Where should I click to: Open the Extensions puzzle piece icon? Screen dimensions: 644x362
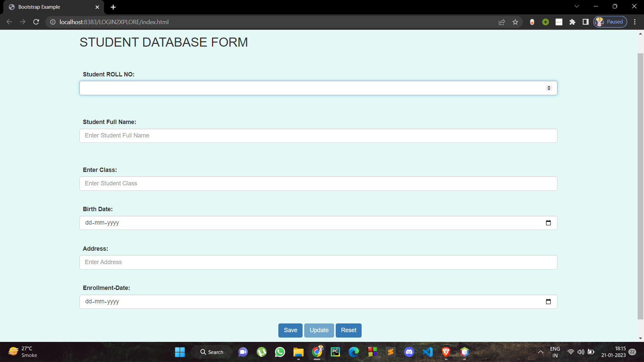[572, 22]
